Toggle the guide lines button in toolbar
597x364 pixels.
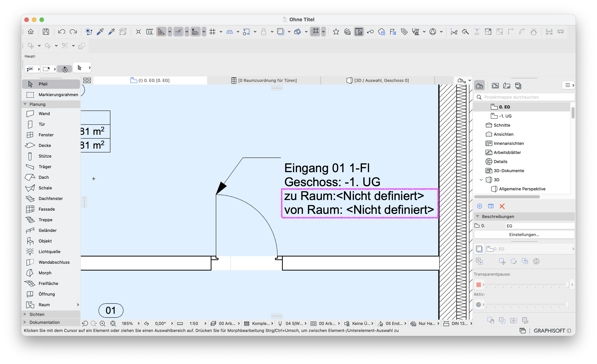point(178,31)
